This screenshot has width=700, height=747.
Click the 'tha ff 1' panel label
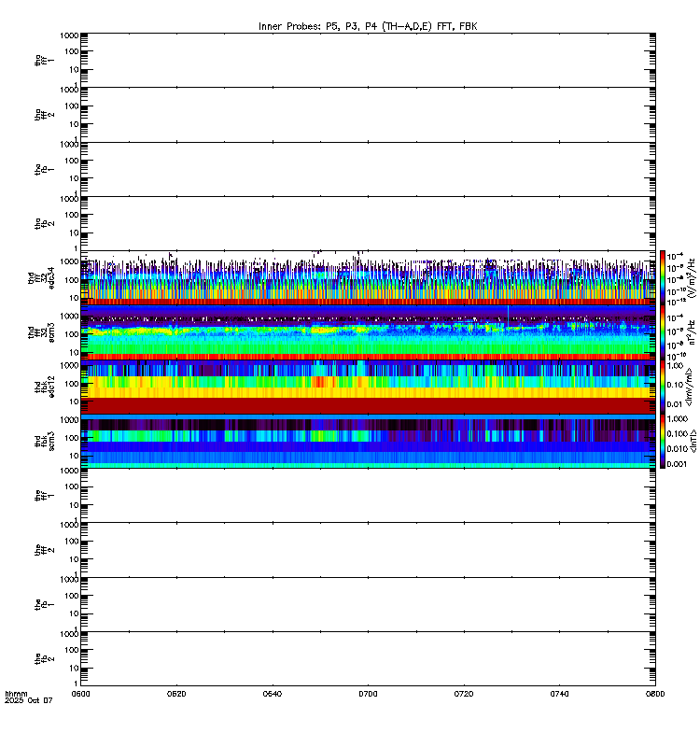(45, 61)
